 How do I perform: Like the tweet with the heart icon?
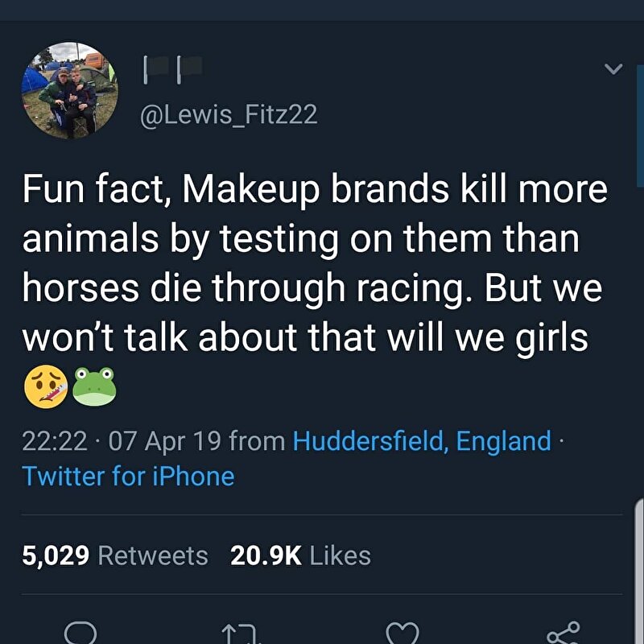402,634
